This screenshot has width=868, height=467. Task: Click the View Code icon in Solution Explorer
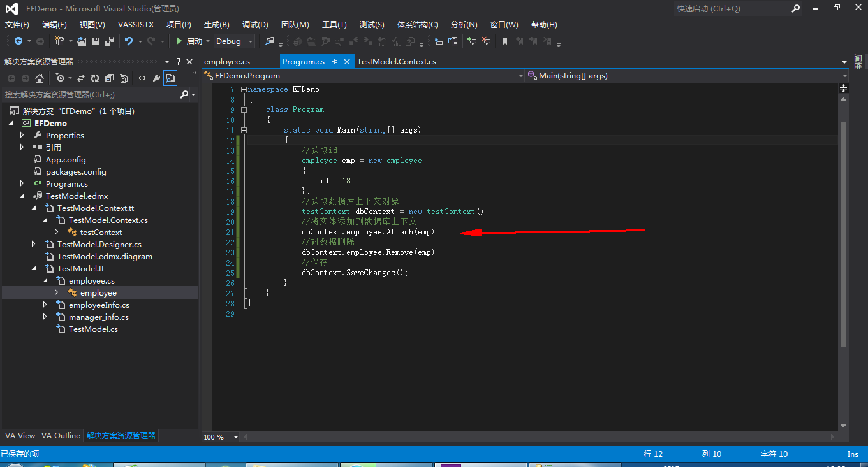[142, 78]
